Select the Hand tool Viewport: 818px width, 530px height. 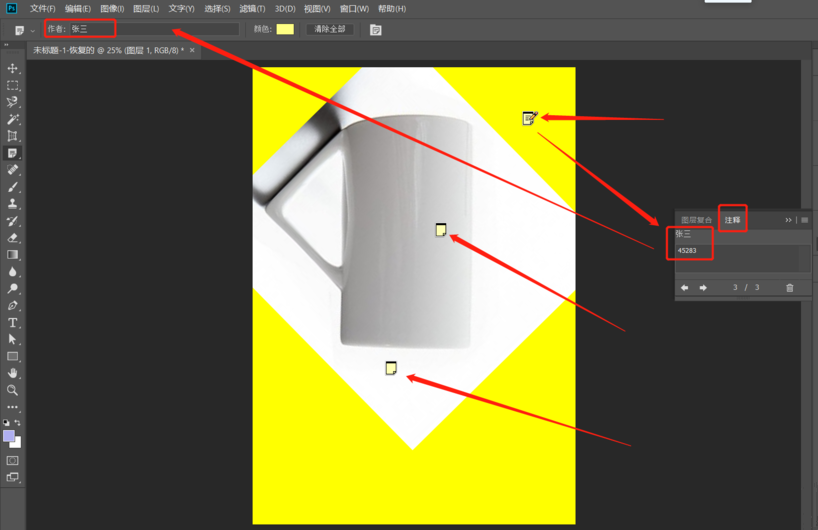13,374
